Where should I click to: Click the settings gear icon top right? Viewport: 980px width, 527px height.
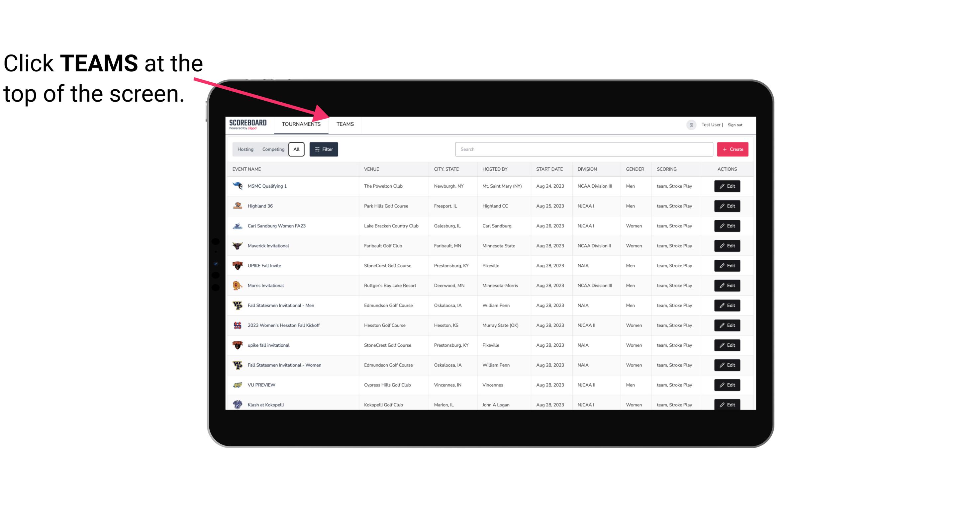pyautogui.click(x=690, y=124)
